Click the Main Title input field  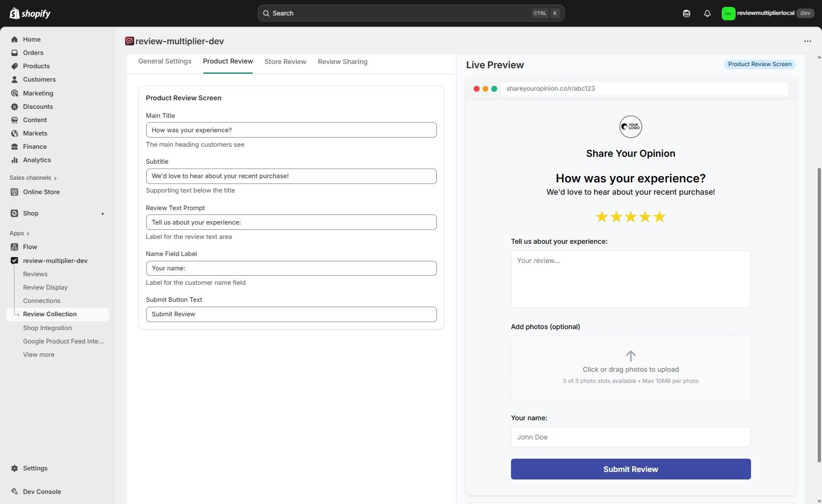(x=291, y=130)
